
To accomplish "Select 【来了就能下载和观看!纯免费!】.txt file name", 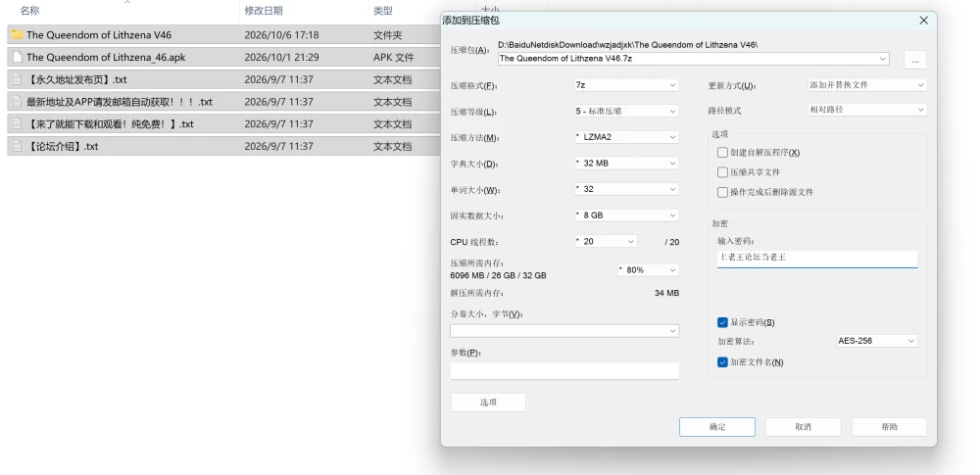I will tap(110, 124).
